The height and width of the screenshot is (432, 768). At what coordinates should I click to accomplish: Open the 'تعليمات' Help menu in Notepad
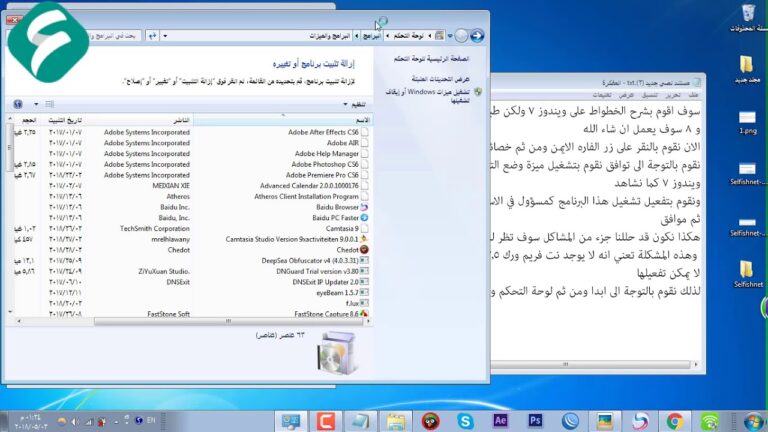(602, 95)
